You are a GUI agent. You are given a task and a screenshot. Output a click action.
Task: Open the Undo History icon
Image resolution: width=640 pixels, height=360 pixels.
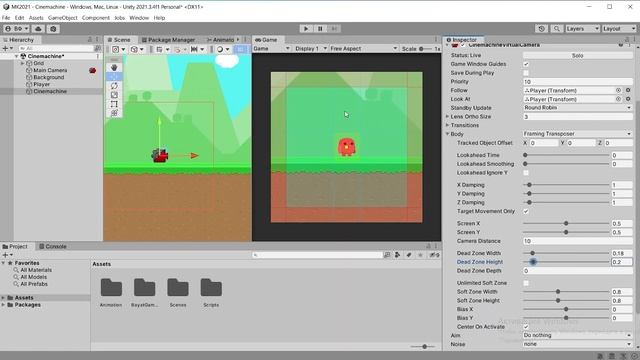click(x=542, y=29)
